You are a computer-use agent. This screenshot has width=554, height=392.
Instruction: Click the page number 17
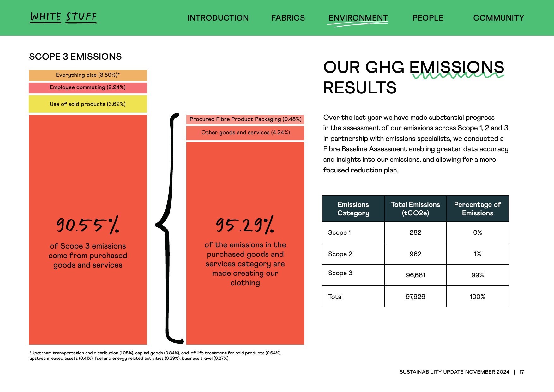[x=522, y=372]
